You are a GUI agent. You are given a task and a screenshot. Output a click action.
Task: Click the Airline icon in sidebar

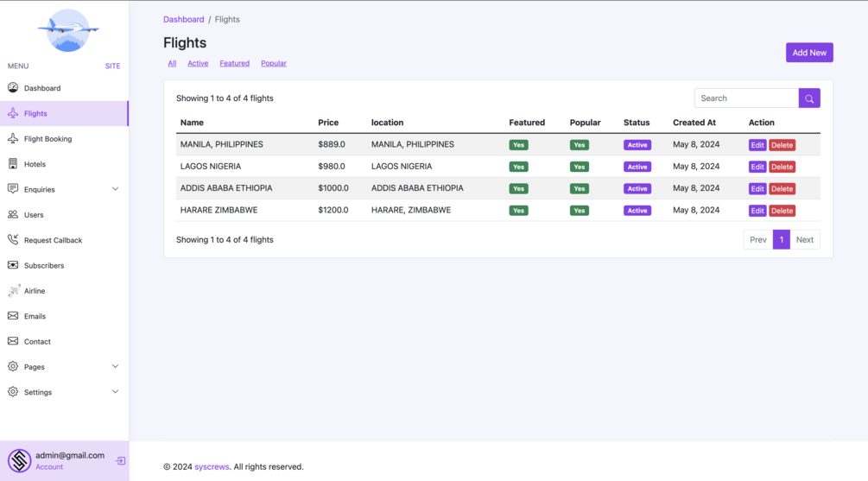click(13, 291)
